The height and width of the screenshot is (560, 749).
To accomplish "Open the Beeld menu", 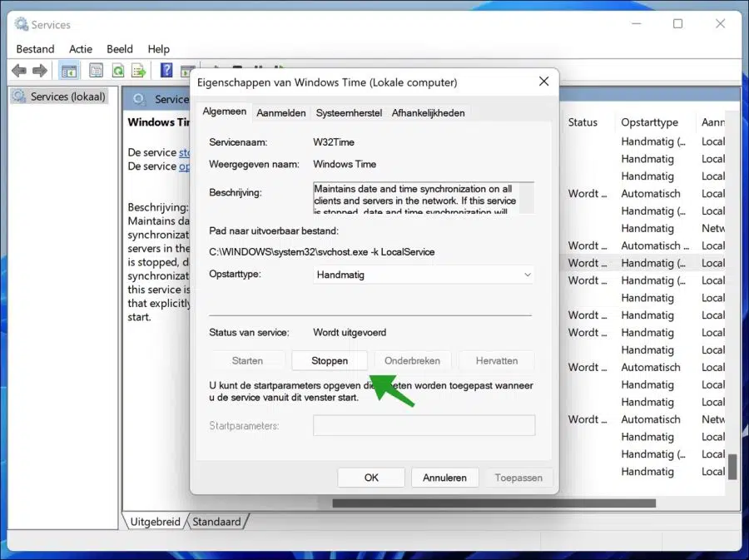I will coord(119,49).
